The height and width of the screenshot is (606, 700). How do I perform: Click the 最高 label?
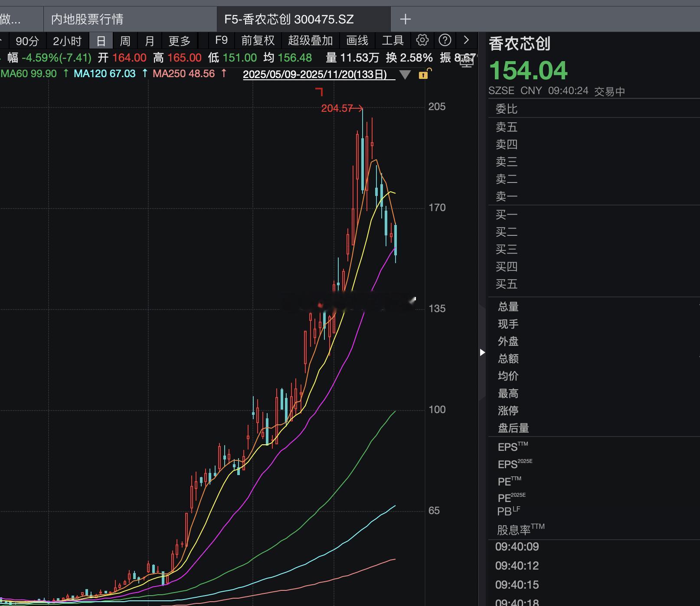(x=508, y=394)
